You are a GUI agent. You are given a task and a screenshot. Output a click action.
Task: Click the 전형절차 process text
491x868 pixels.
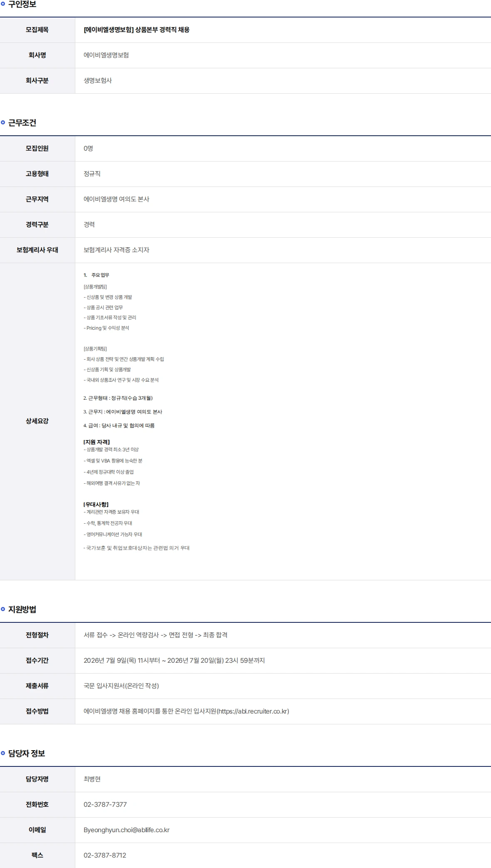(x=156, y=635)
